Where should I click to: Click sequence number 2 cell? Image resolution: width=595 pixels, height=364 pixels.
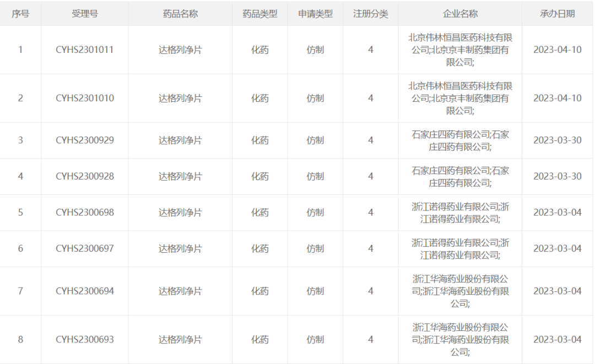pyautogui.click(x=20, y=98)
